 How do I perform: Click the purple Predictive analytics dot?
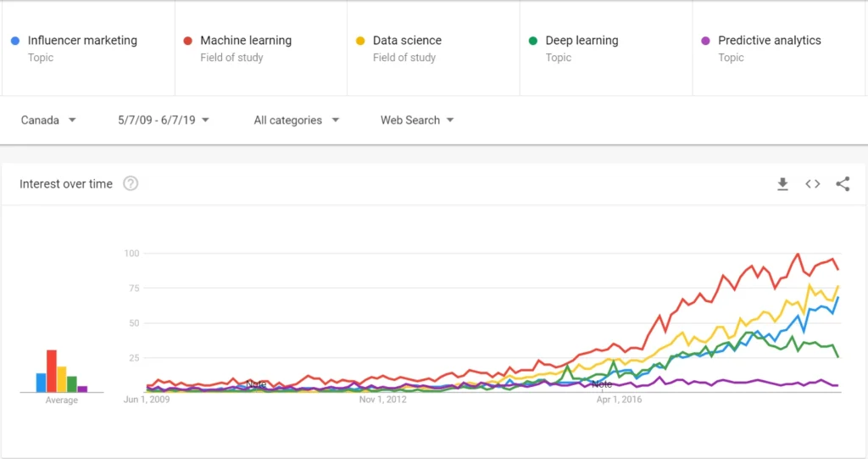coord(706,41)
